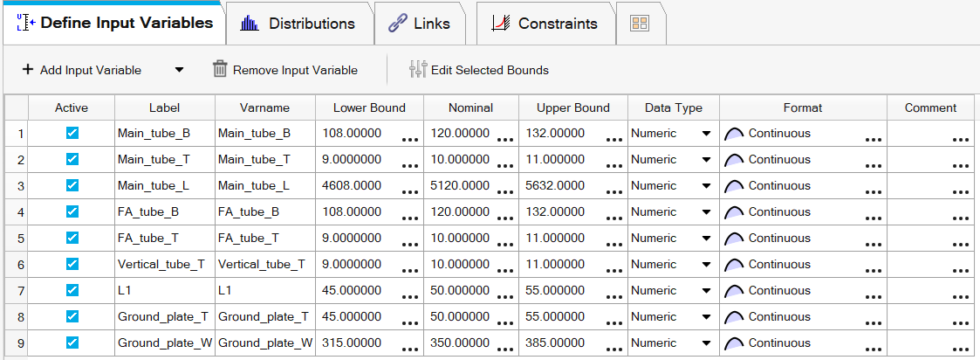This screenshot has height=360, width=980.
Task: Open the Comment ellipsis for Vertical_tube_T
Action: [x=960, y=271]
